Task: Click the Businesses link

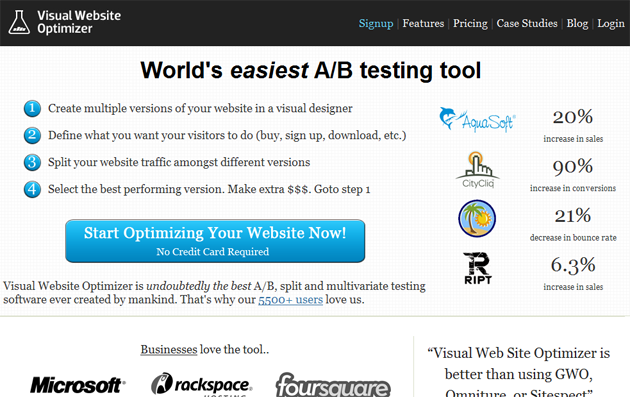Action: point(169,350)
